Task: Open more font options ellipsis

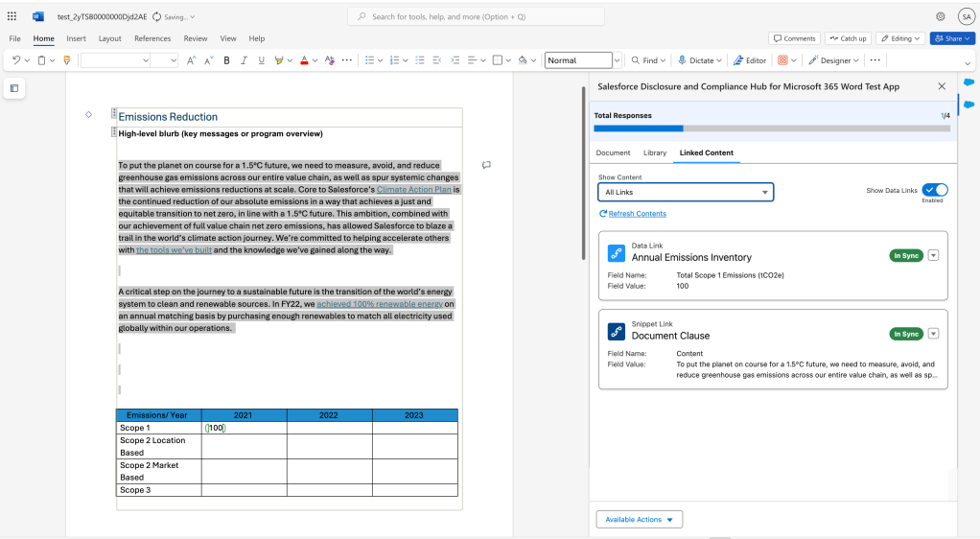Action: (x=347, y=60)
